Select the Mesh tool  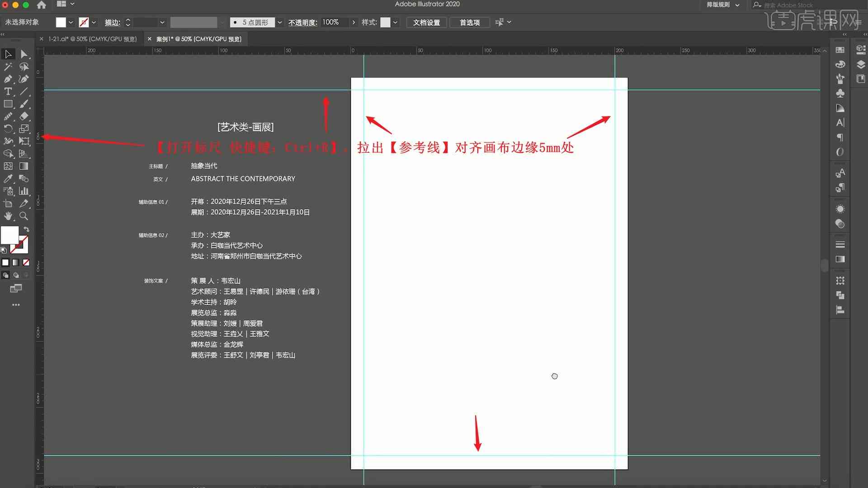coord(8,166)
